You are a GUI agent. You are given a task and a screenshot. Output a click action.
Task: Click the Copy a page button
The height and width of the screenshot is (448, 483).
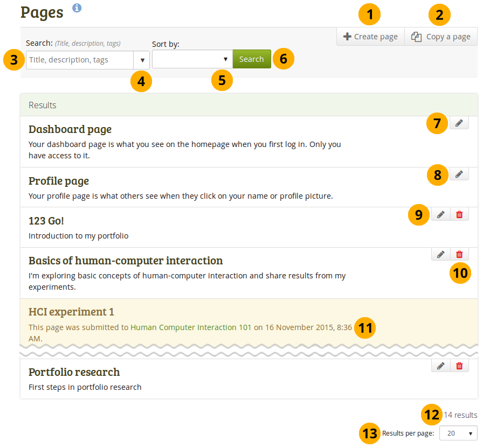coord(440,37)
